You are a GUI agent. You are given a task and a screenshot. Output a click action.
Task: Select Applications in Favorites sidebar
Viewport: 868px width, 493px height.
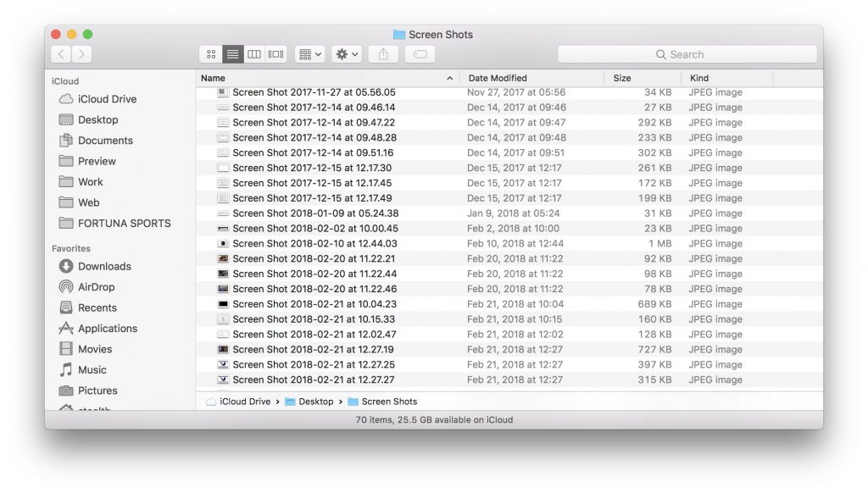point(107,329)
